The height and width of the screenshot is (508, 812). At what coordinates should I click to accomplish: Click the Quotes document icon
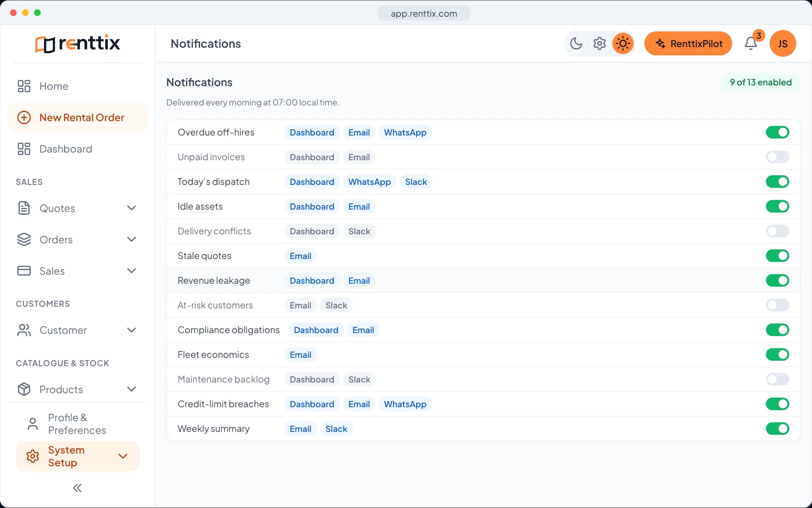(24, 208)
